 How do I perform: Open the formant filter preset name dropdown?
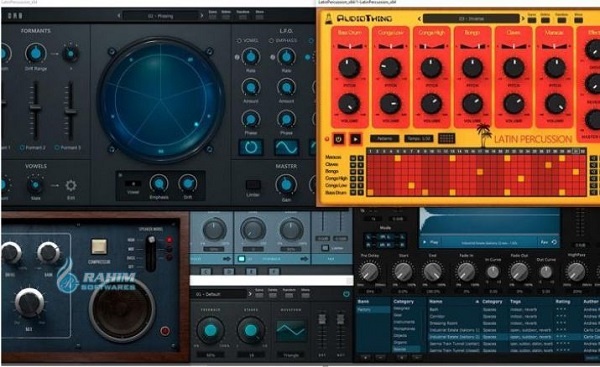(x=160, y=16)
